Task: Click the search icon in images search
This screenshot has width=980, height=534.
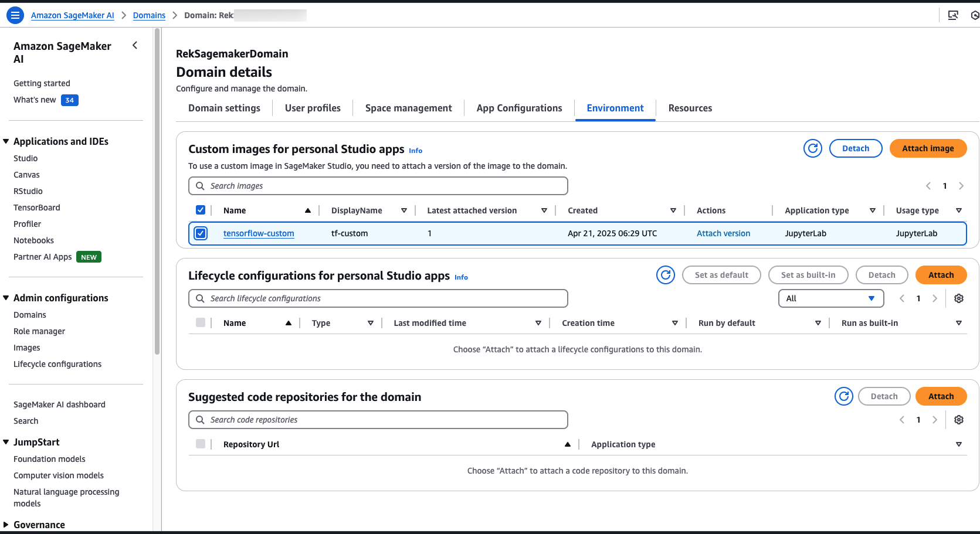Action: [200, 186]
